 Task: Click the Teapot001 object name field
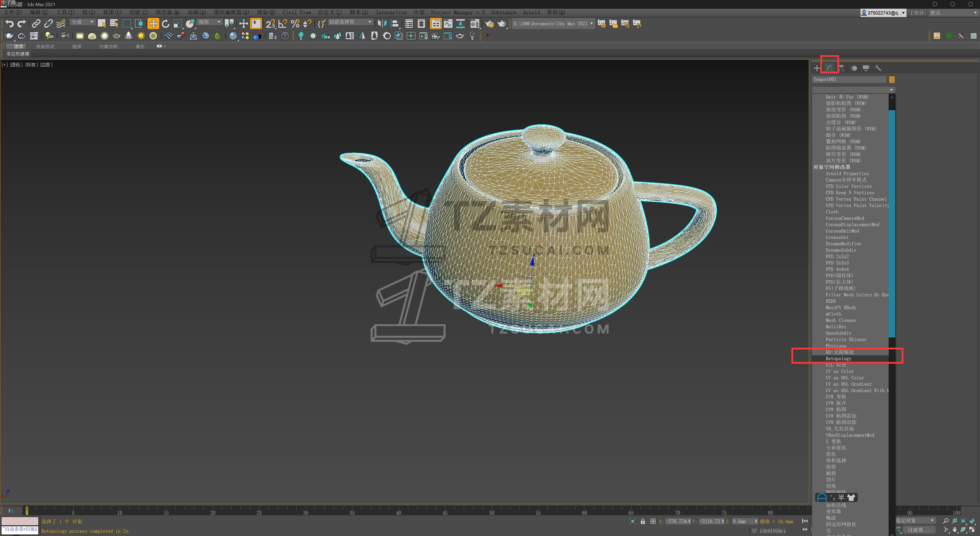point(848,79)
